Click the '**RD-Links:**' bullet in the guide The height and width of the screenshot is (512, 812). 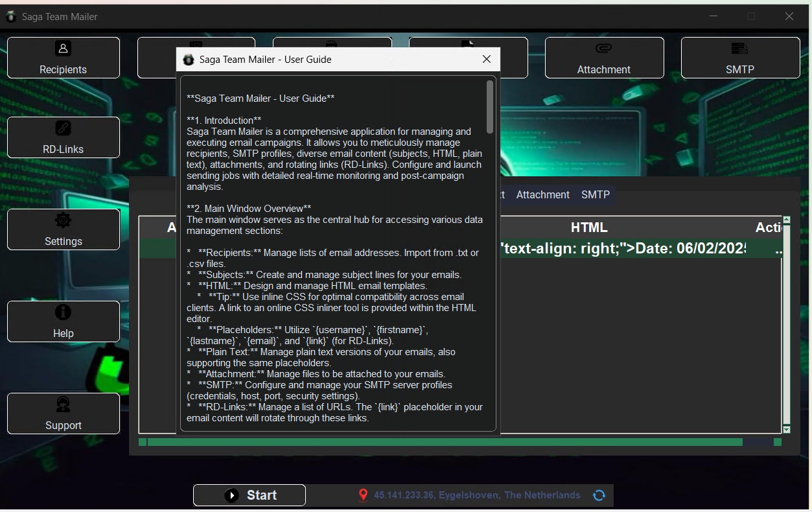(335, 412)
